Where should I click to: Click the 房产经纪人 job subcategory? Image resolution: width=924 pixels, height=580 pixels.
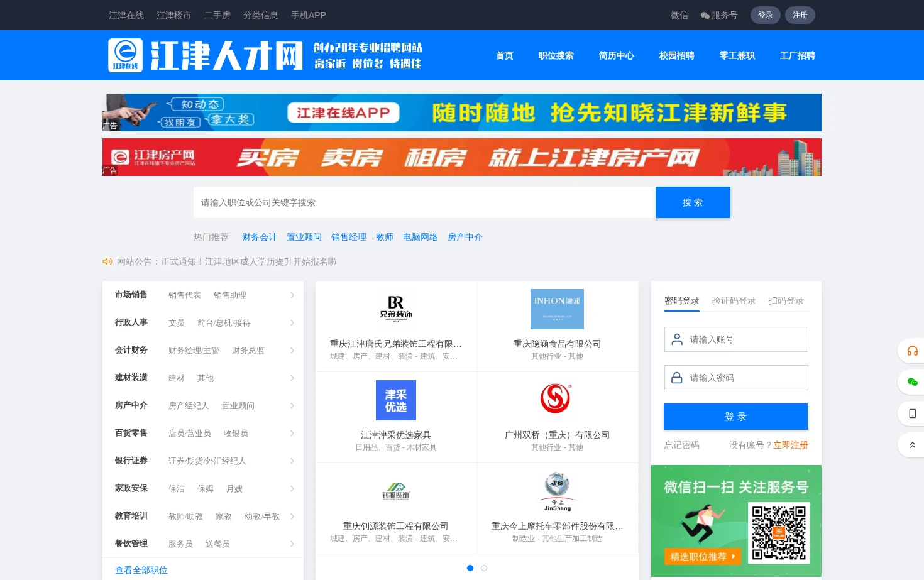click(189, 405)
